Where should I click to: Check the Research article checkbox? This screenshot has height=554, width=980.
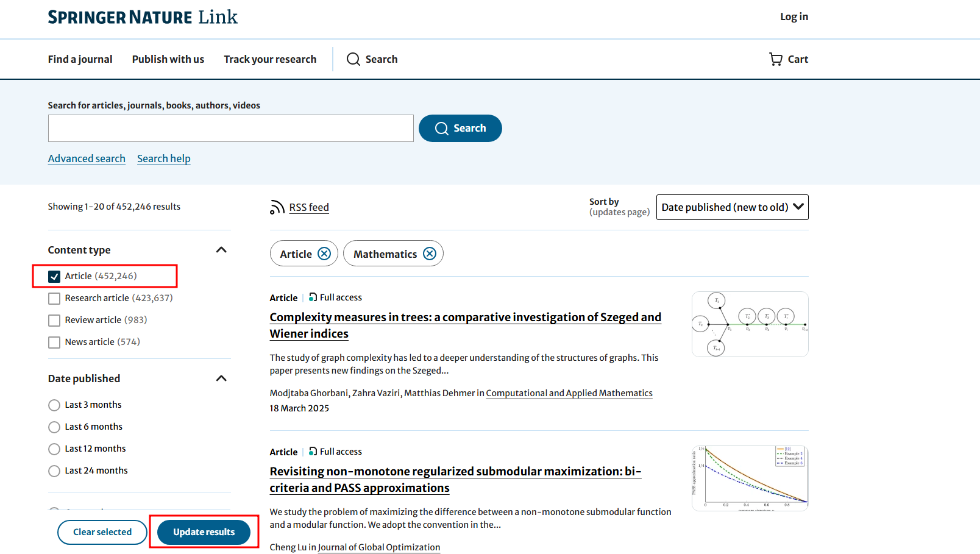click(54, 299)
